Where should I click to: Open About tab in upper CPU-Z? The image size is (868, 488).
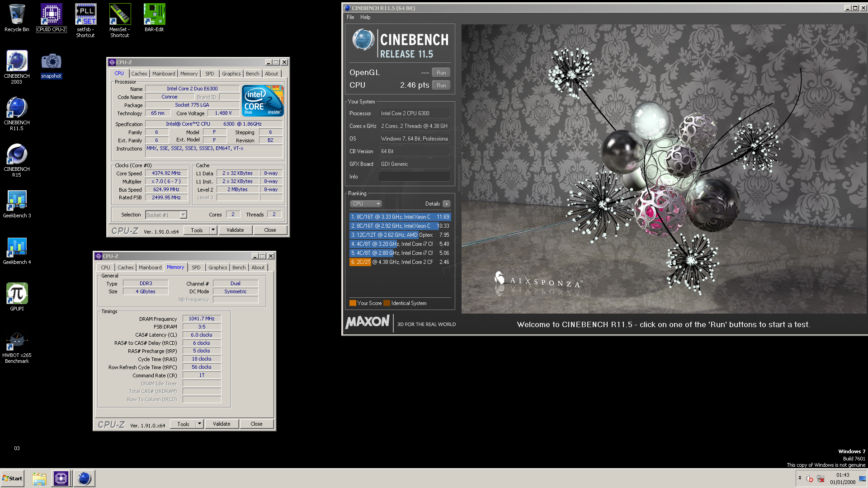pos(272,74)
